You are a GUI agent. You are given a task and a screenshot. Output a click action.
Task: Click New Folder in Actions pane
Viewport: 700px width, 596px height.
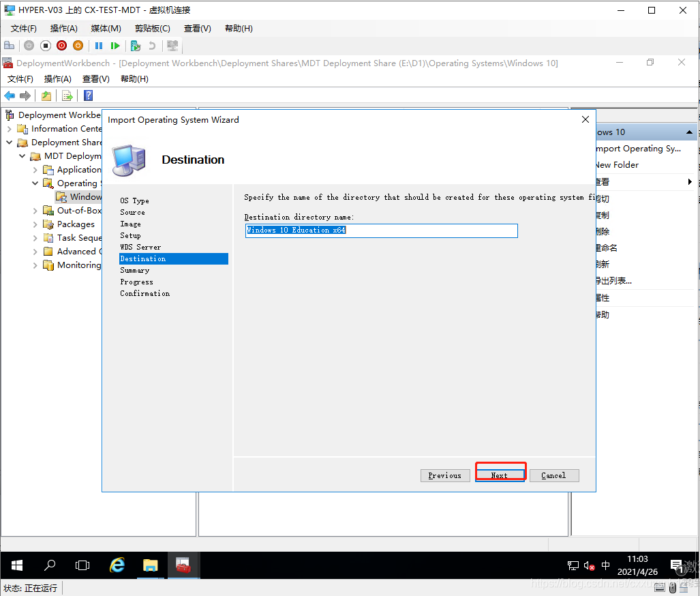point(617,165)
